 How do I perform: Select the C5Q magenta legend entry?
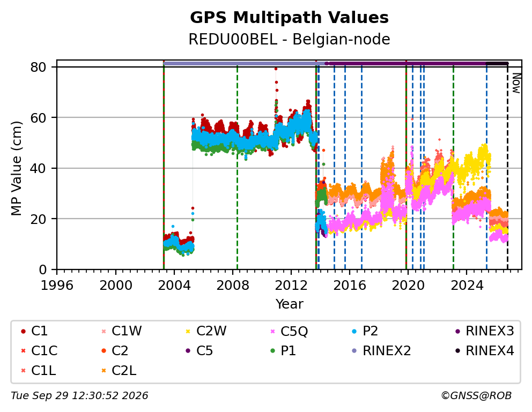point(289,331)
